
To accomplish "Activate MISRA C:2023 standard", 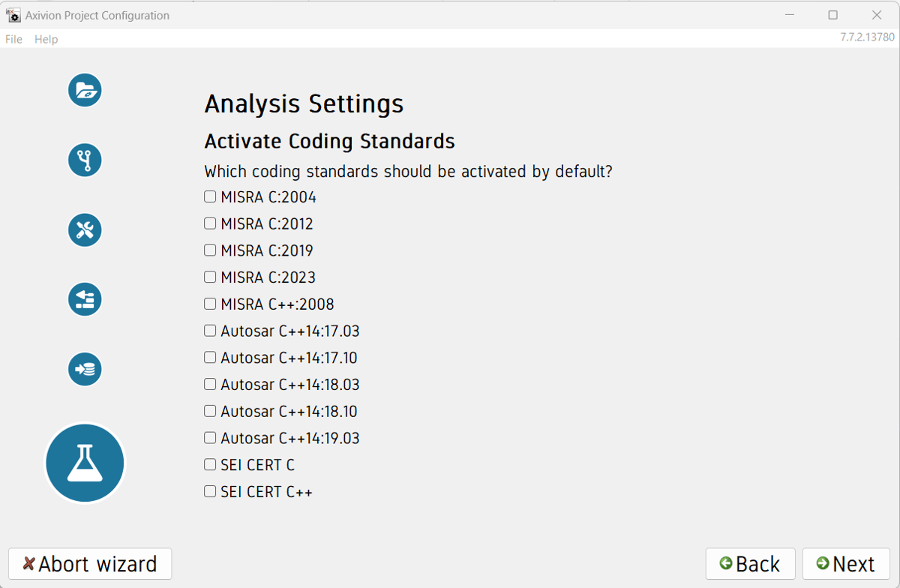I will (210, 277).
